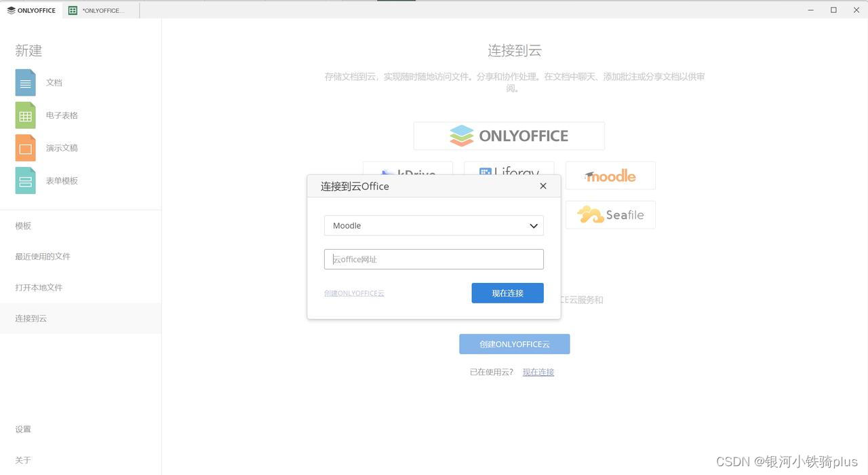This screenshot has width=868, height=475.
Task: Select 连接到云 in sidebar
Action: pos(81,318)
